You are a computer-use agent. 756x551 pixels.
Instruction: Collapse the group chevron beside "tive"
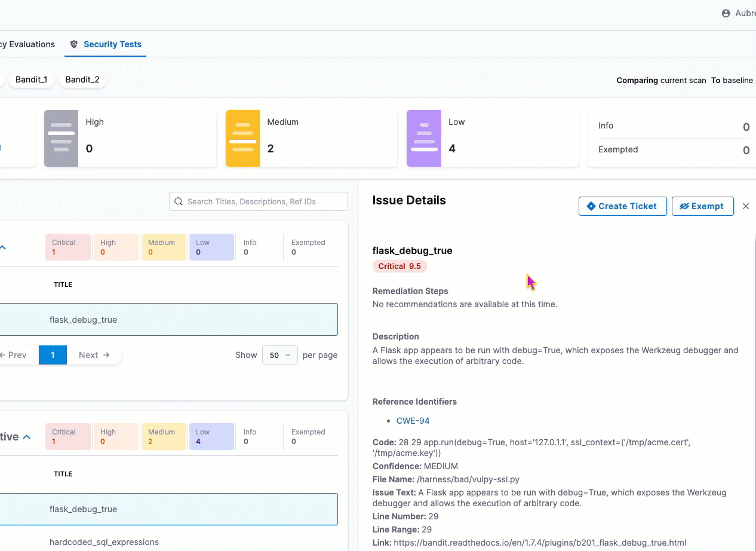pos(26,437)
